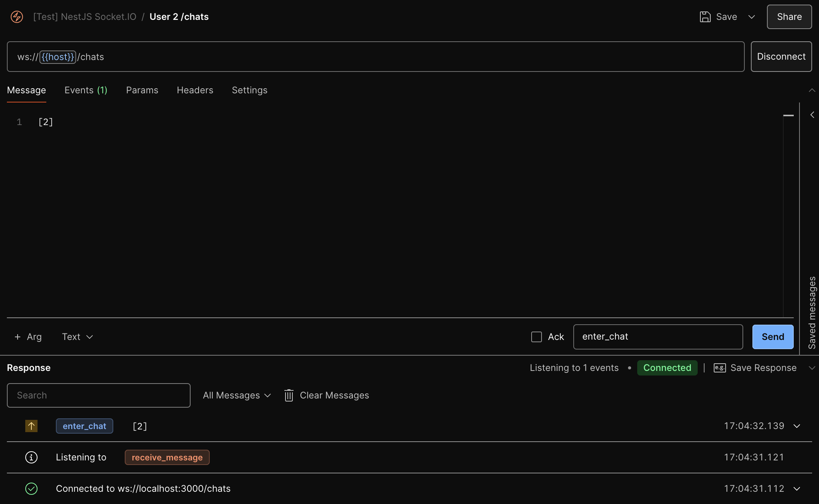Expand the Saved messages side panel arrow
The width and height of the screenshot is (819, 504).
coord(812,115)
